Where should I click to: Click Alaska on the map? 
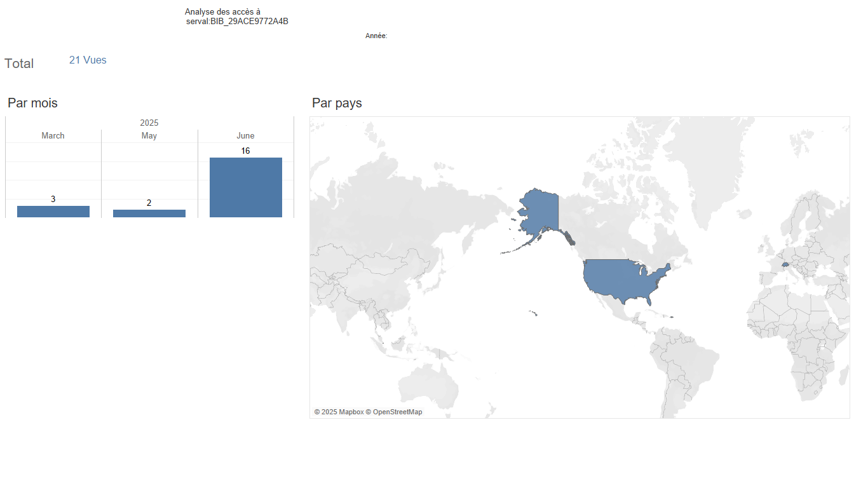click(x=540, y=213)
